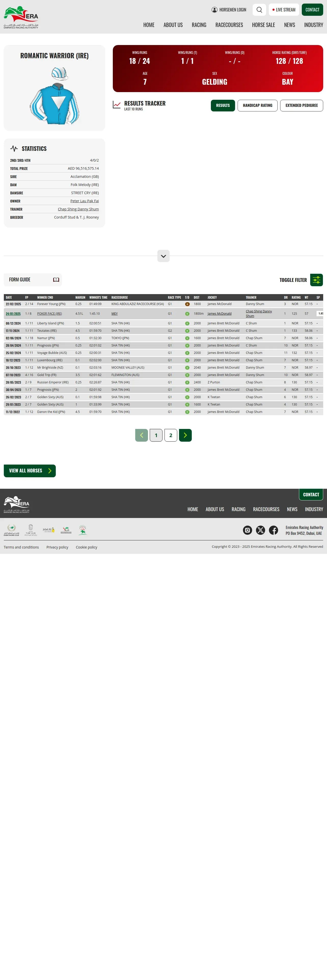Viewport: 327px width, 980px height.
Task: Click the Jebel Ali logo in footer
Action: pyautogui.click(x=49, y=530)
